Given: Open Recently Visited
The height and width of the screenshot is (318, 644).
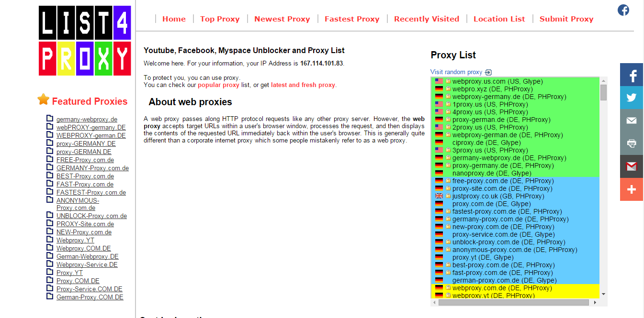Looking at the screenshot, I should tap(427, 19).
